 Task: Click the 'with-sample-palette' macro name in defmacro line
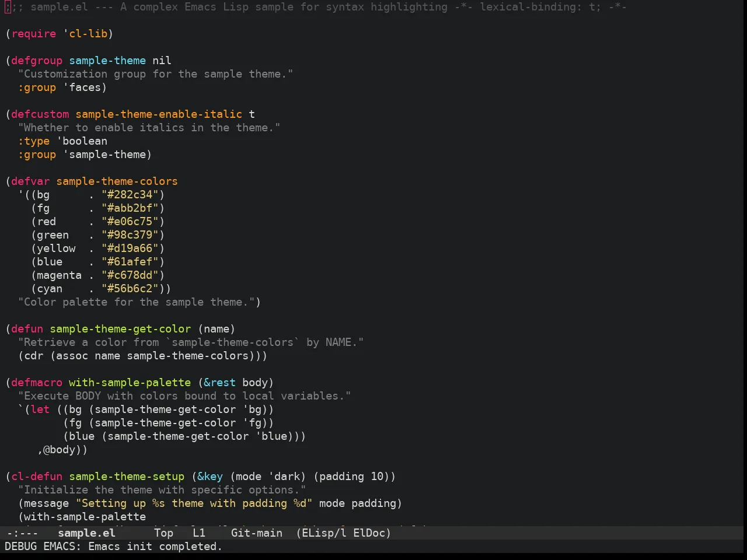(130, 383)
